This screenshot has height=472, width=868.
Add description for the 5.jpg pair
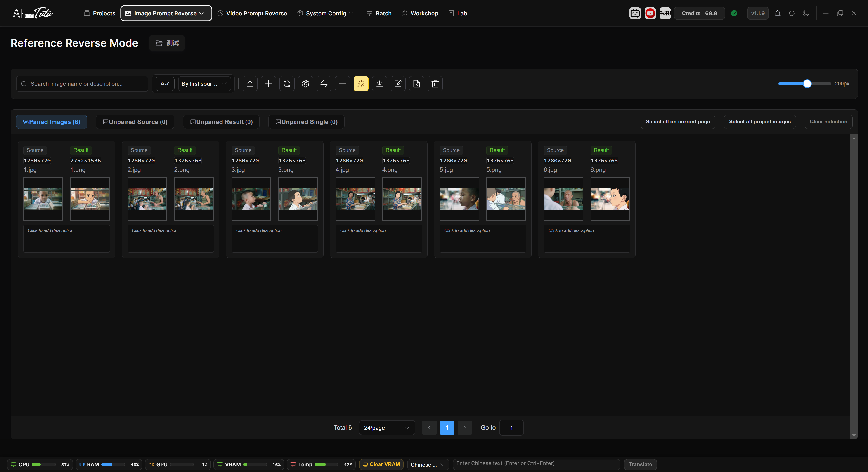click(x=482, y=238)
